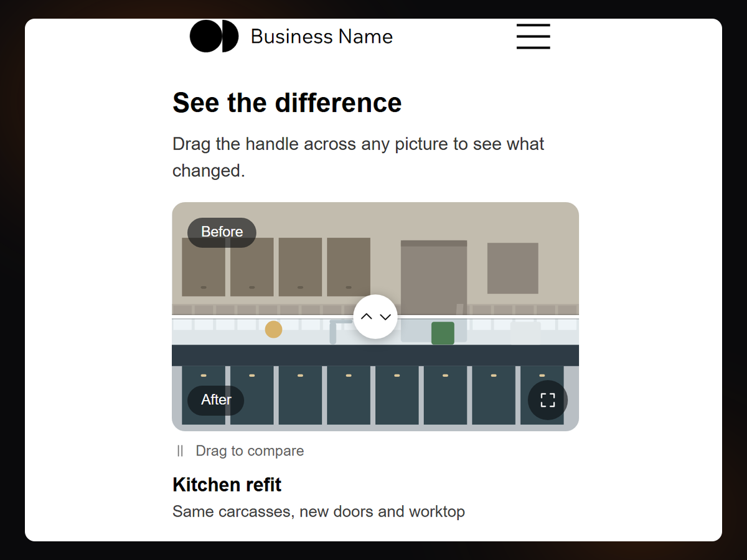The height and width of the screenshot is (560, 747).
Task: Click the up chevron inside the handle
Action: [x=367, y=317]
